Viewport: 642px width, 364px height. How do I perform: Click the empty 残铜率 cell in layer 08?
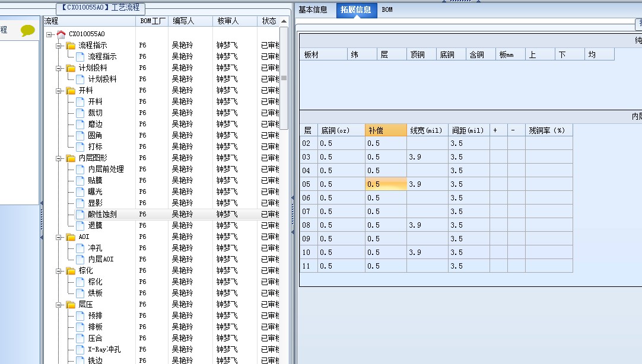point(549,225)
